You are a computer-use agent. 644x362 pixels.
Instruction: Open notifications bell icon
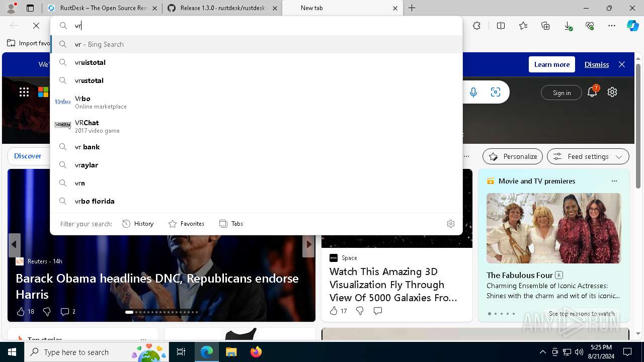point(593,92)
